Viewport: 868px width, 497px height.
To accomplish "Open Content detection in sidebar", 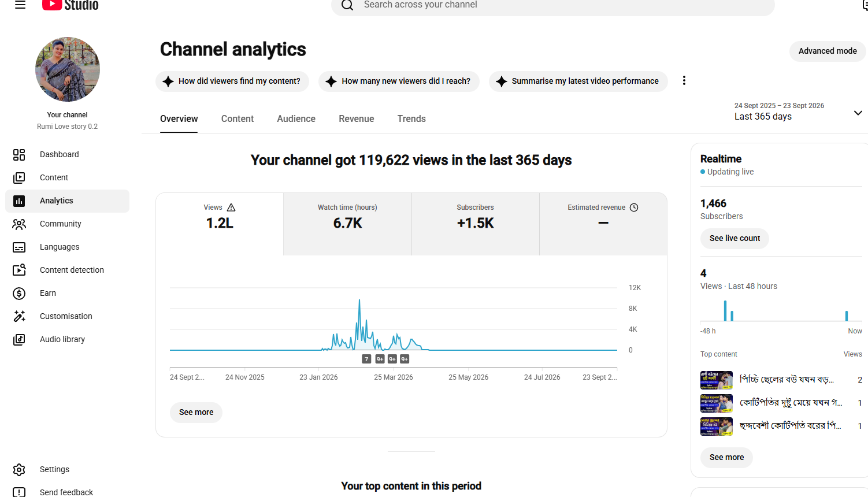I will [x=67, y=270].
